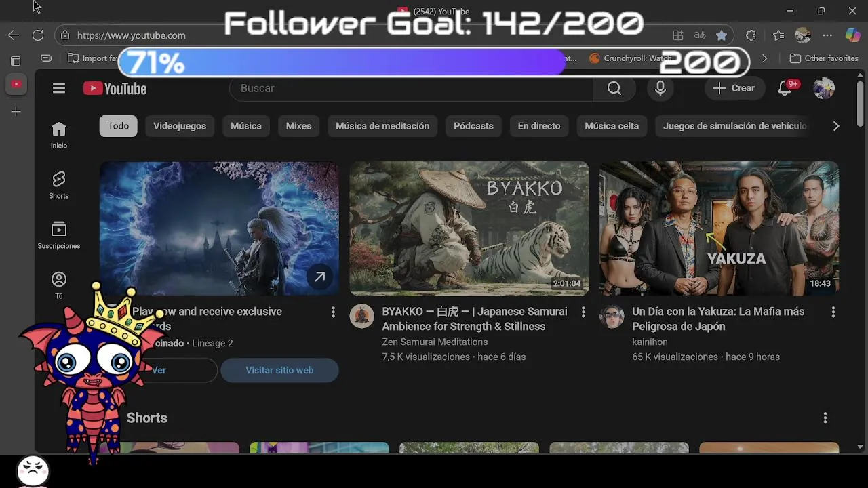Start voice search with the microphone
Image resolution: width=868 pixels, height=488 pixels.
660,88
